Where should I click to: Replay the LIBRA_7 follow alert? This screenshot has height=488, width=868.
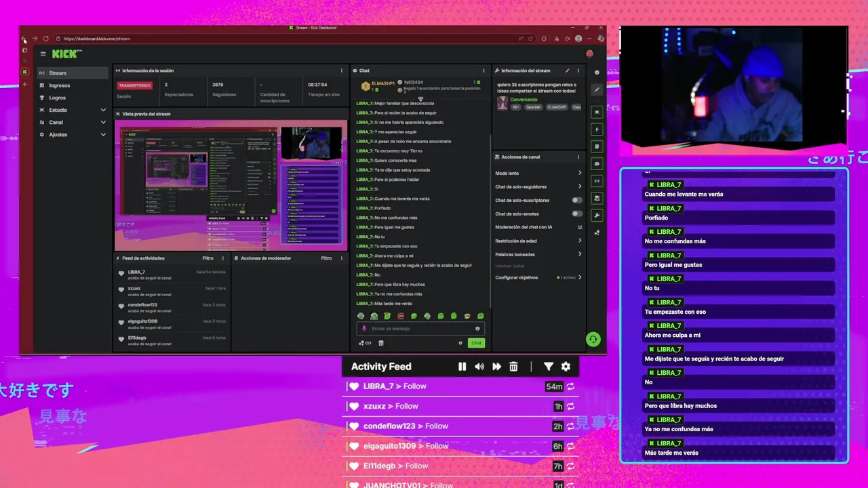(571, 386)
